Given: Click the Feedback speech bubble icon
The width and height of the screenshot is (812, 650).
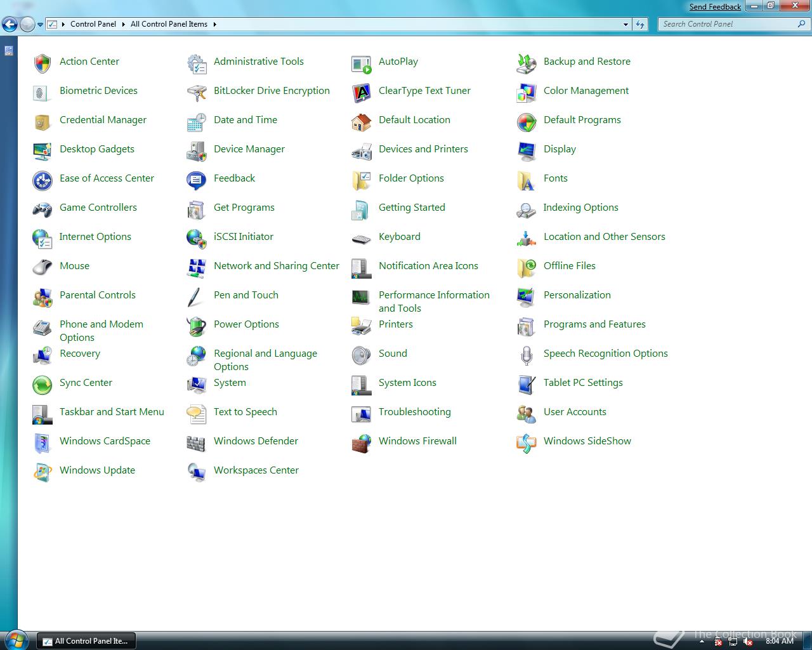Looking at the screenshot, I should coord(197,180).
